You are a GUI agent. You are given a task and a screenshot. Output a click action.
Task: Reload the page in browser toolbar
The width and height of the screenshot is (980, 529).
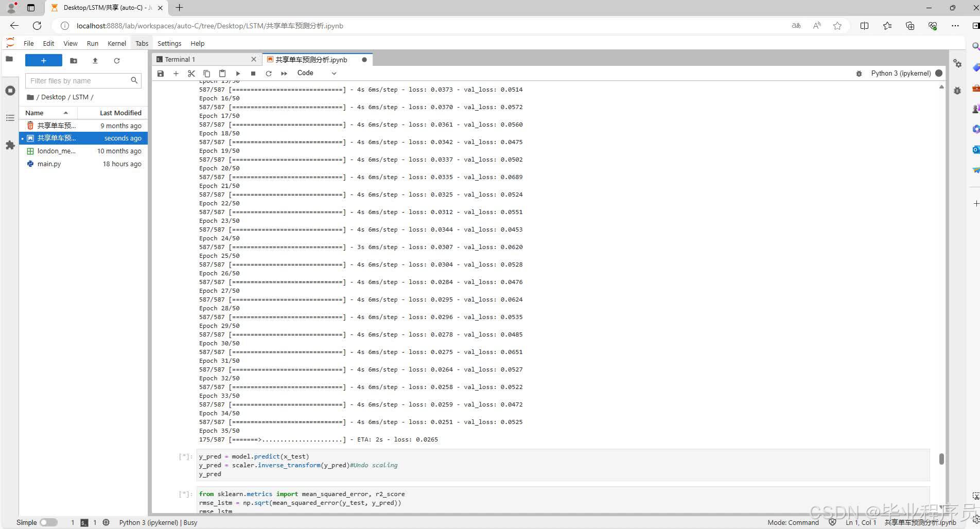(37, 26)
